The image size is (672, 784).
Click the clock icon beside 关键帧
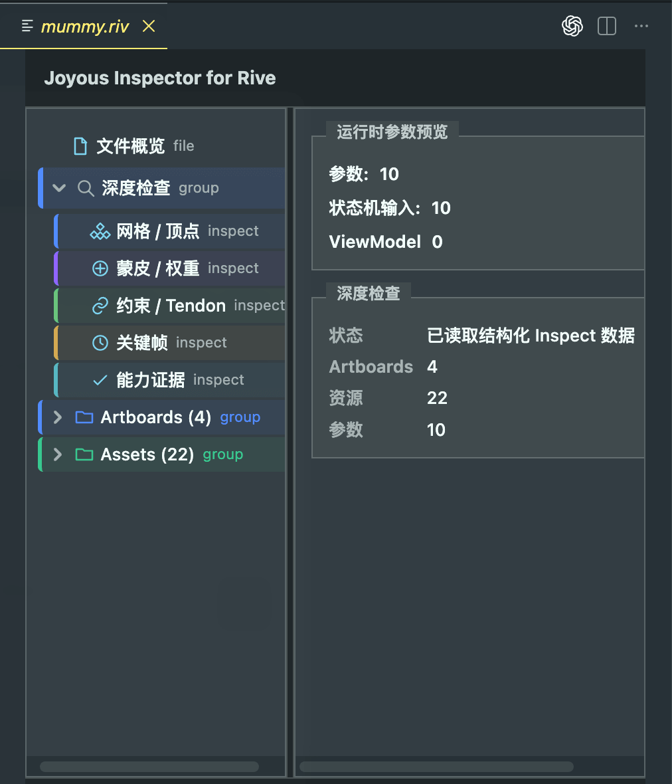100,342
